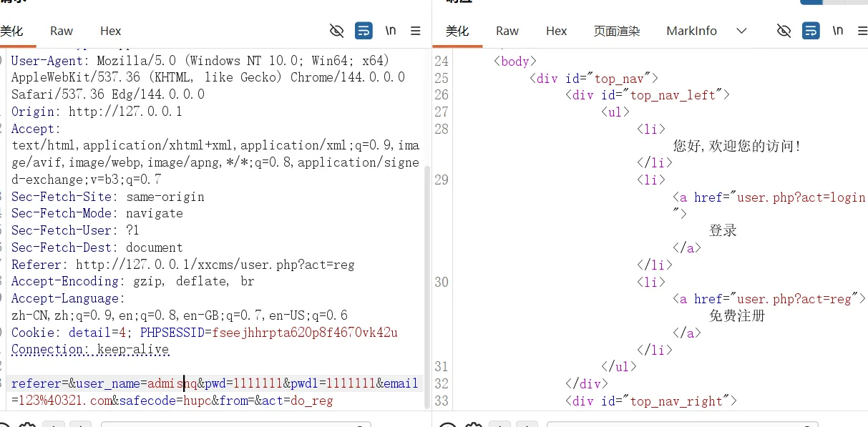Select the MarkInfo tab in response
The height and width of the screenshot is (427, 868).
691,31
